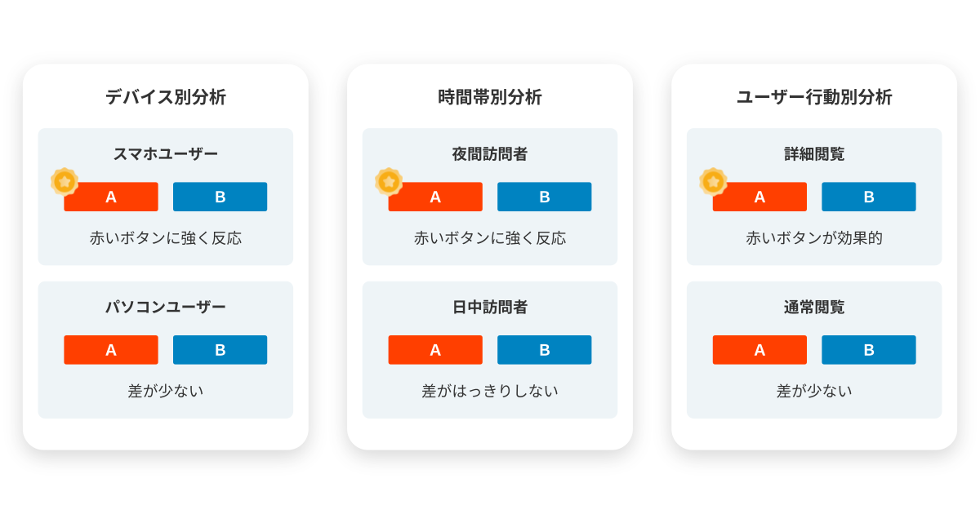Select red A button under スマホユーザー

111,197
